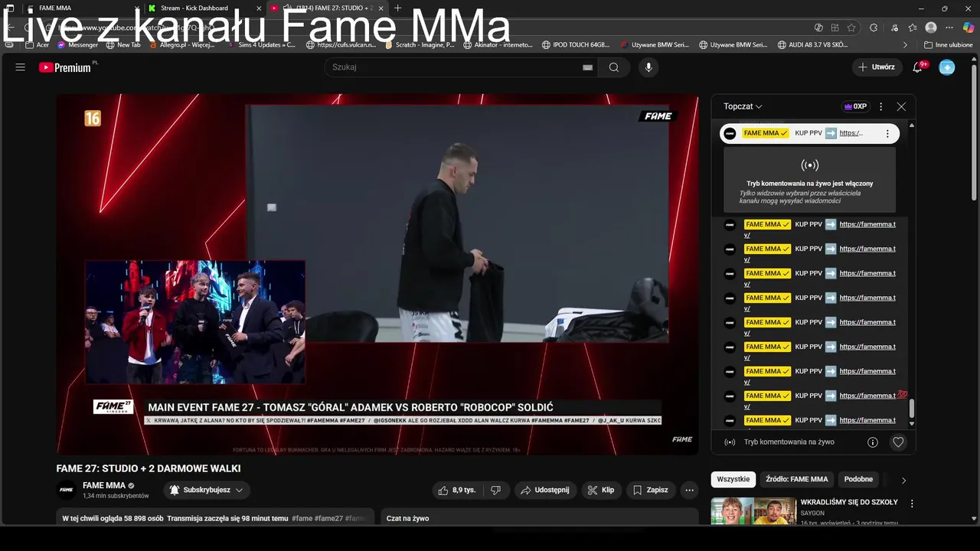
Task: Open the YouTube guide hamburger menu
Action: [21, 67]
